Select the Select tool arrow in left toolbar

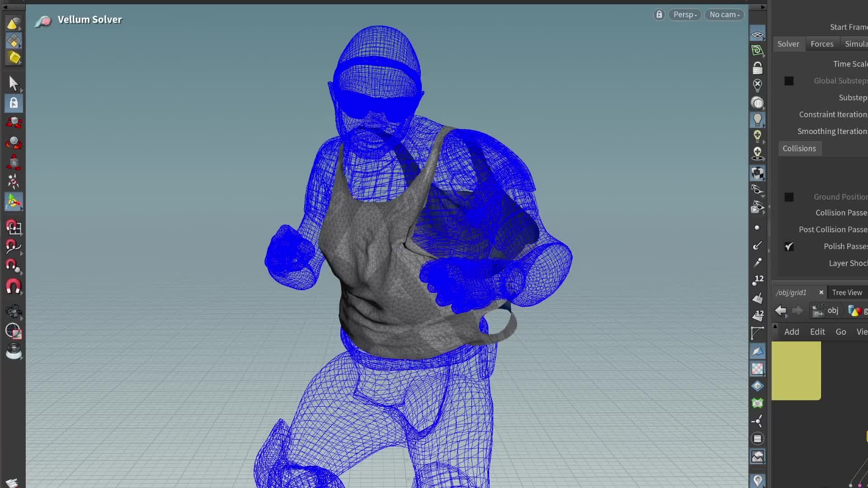14,84
